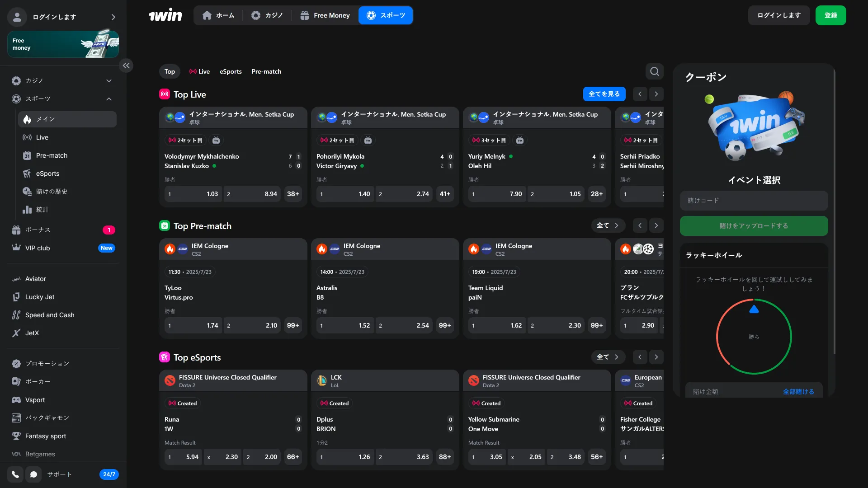Image resolution: width=868 pixels, height=488 pixels.
Task: Click Free money banner in sidebar
Action: [x=63, y=44]
